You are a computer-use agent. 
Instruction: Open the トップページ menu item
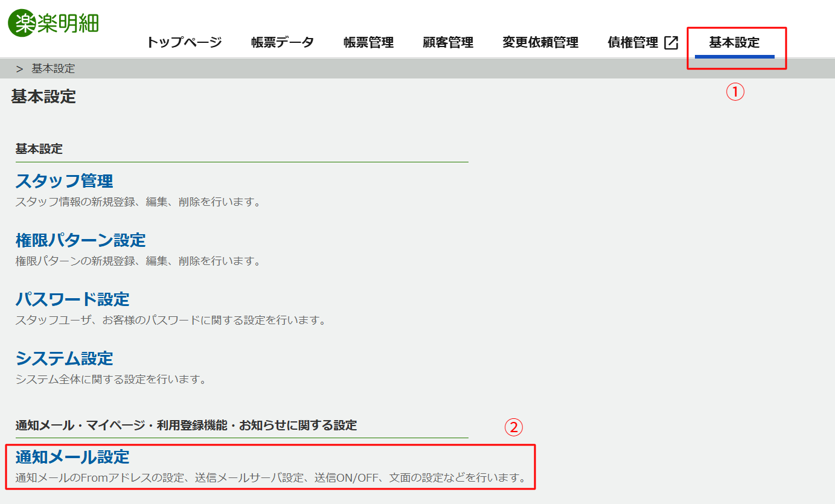[x=184, y=42]
